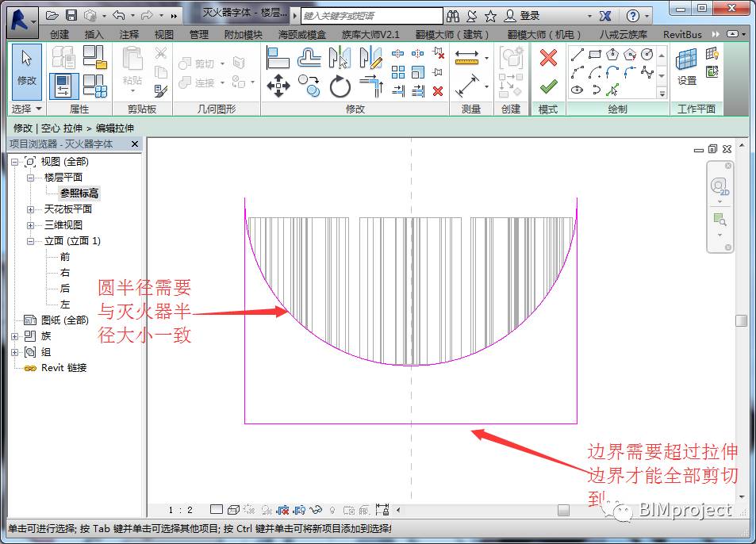Open the 选择 dropdown under Modify
This screenshot has width=756, height=544.
(28, 109)
